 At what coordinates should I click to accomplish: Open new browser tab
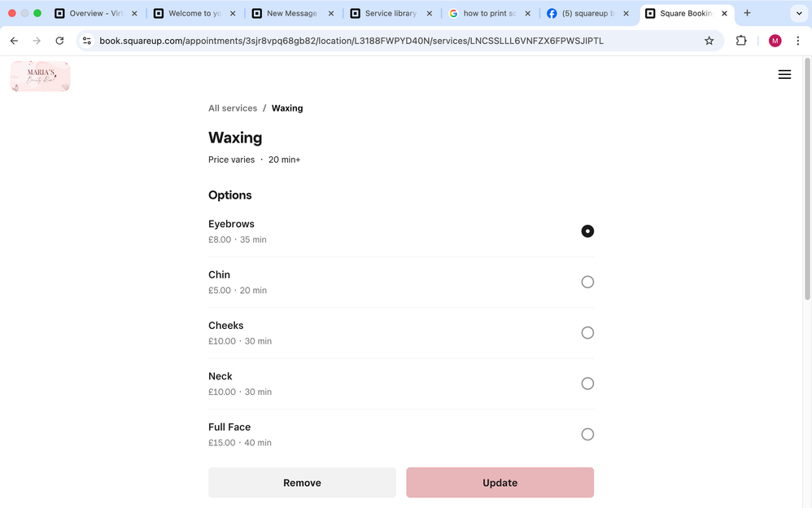coord(747,13)
